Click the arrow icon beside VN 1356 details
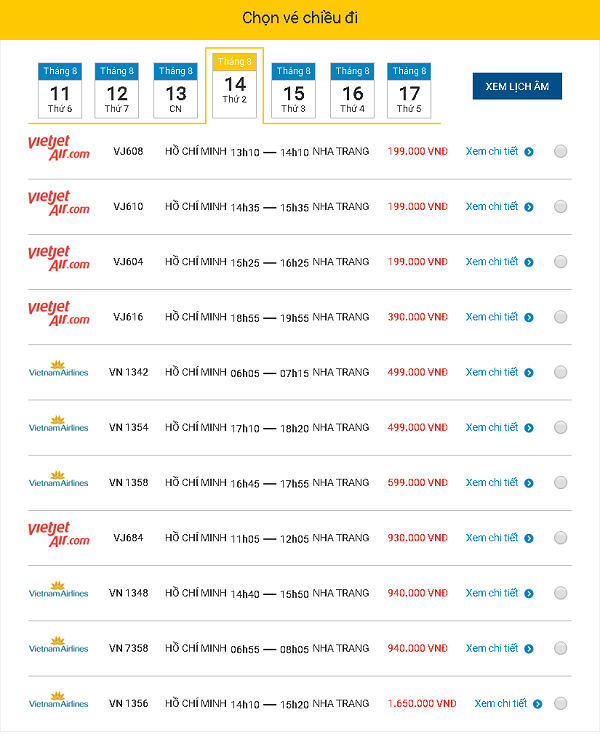The image size is (600, 736). click(x=538, y=704)
